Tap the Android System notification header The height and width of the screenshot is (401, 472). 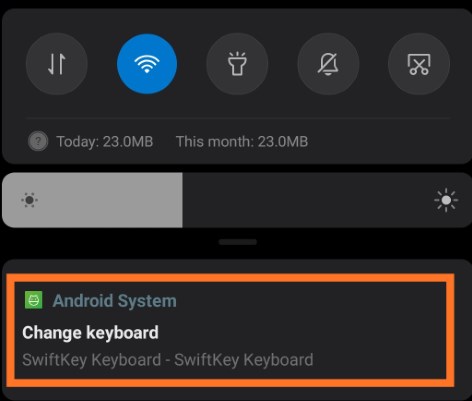[115, 301]
